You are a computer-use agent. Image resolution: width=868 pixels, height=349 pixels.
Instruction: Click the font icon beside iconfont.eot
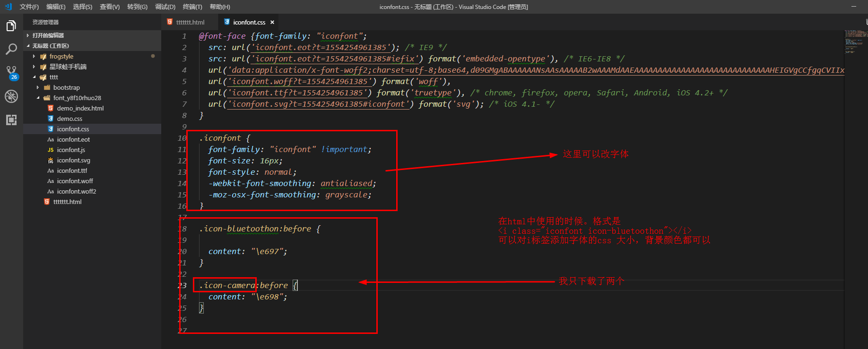pos(51,139)
